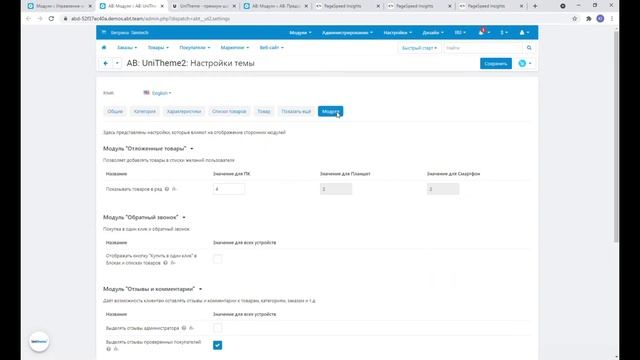This screenshot has height=360, width=640.
Task: Click the search magnifier icon
Action: tap(529, 48)
